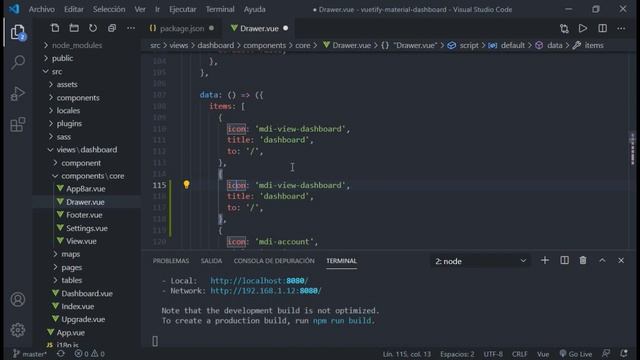Change UTF-8 encoding in status bar

[x=493, y=354]
